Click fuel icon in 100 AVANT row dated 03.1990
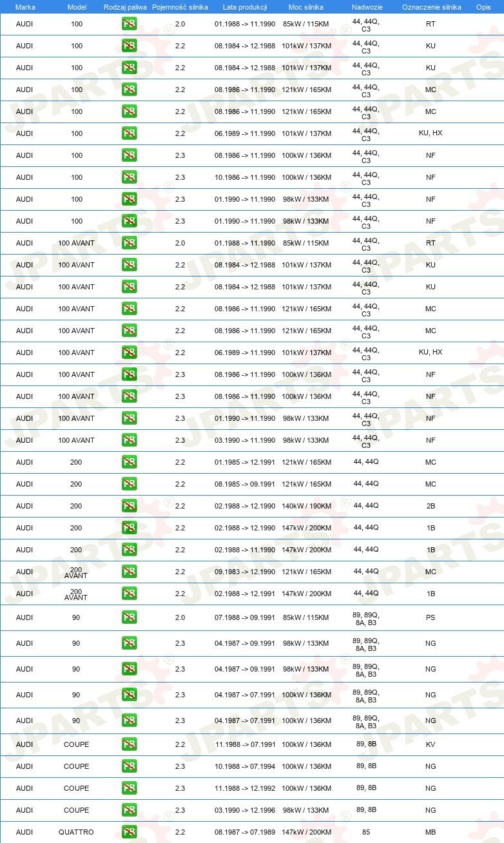The image size is (504, 843). tap(129, 440)
